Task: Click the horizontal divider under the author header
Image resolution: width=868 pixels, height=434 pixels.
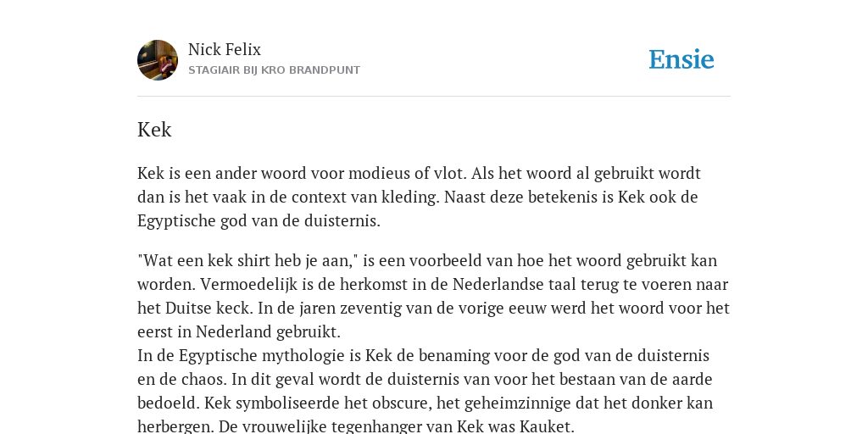Action: point(434,97)
